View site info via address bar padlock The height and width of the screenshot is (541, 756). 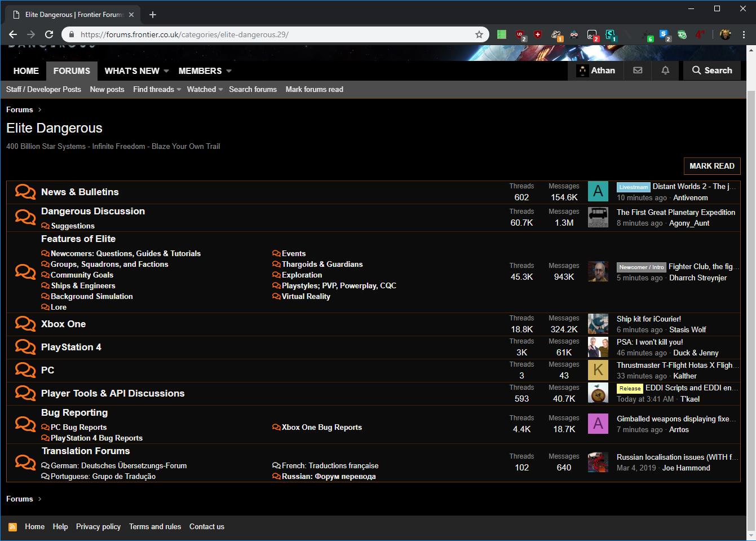pos(71,34)
